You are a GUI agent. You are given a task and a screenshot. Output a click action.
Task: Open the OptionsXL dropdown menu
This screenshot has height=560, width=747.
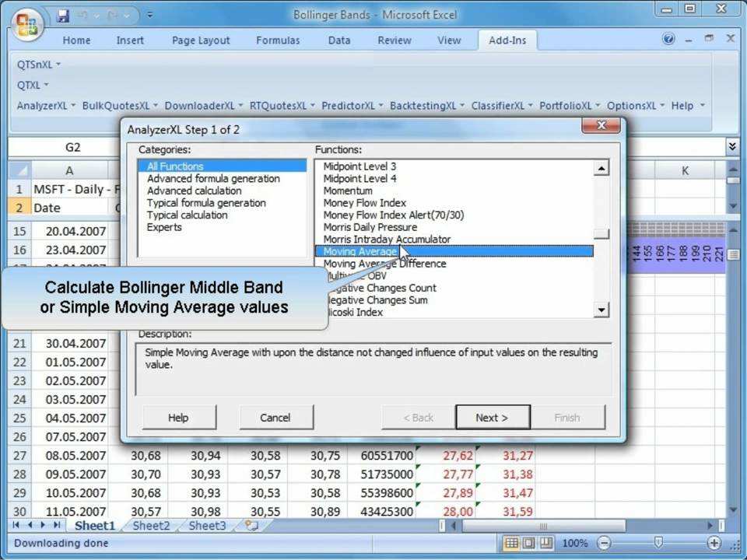coord(636,106)
